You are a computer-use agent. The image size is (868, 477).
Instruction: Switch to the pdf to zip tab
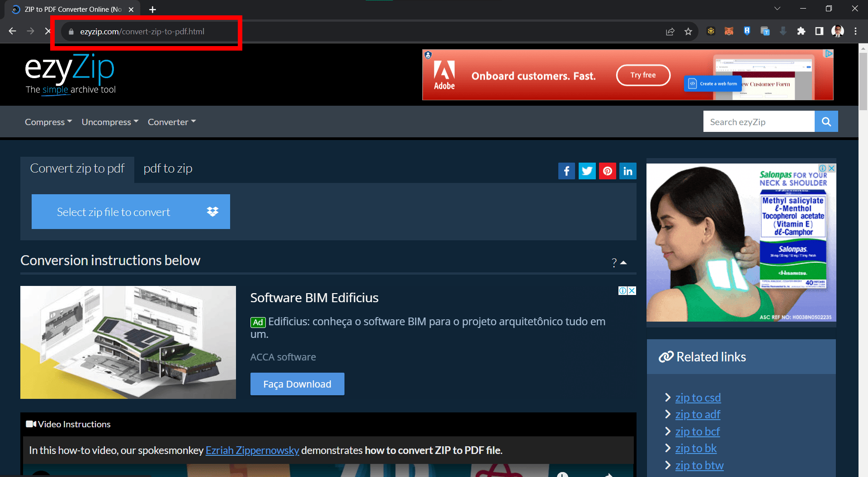point(168,168)
